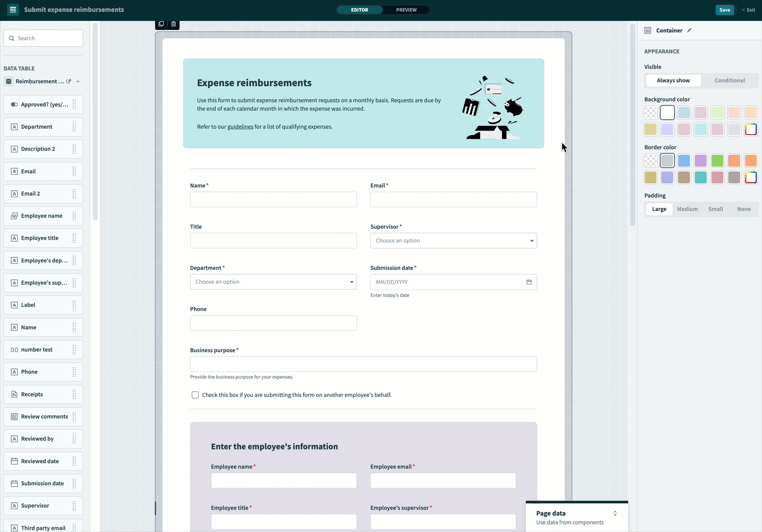Click the trash delete container icon
Screen dimensions: 762x532
[x=173, y=24]
